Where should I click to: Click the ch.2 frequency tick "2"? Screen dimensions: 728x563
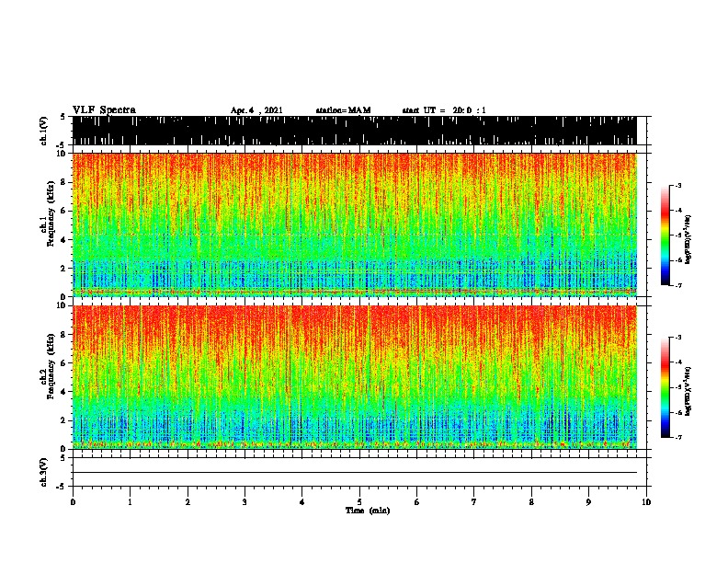point(64,420)
